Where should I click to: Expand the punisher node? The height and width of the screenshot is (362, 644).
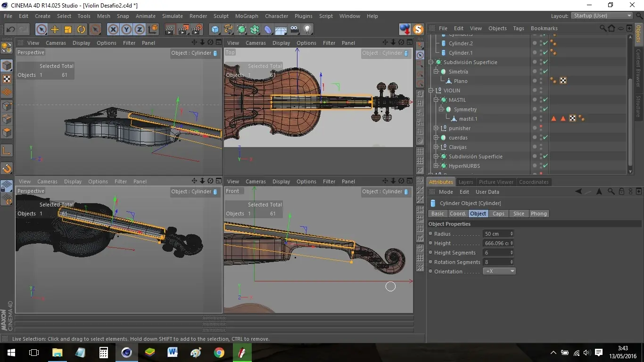point(436,128)
